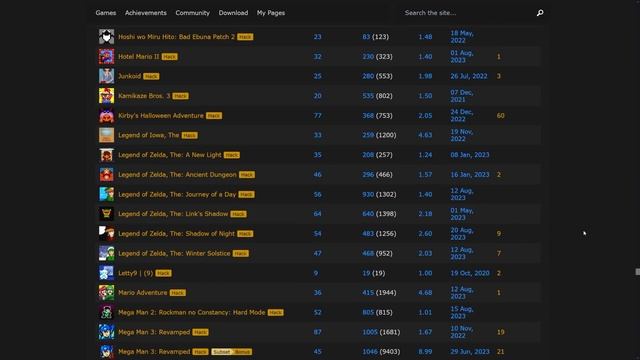Click the 26 Jul, 2022 date for Junkoid
The image size is (640, 360).
coord(469,76)
